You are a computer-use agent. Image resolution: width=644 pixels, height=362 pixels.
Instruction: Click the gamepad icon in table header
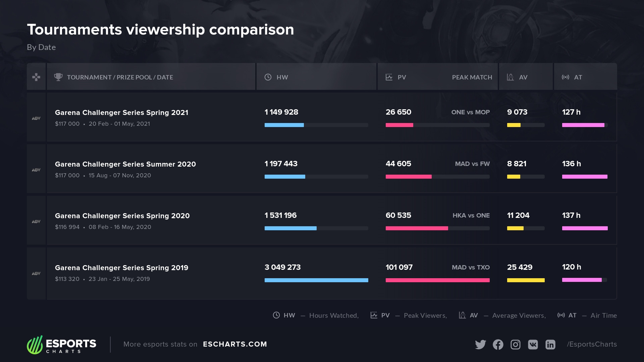[36, 77]
